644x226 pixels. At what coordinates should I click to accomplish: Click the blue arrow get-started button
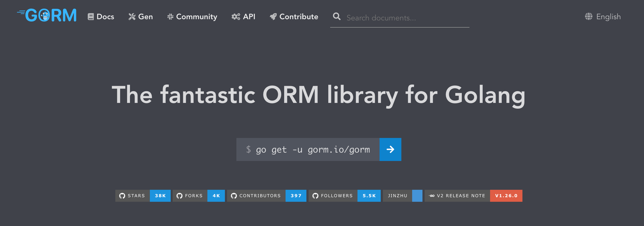(x=390, y=149)
